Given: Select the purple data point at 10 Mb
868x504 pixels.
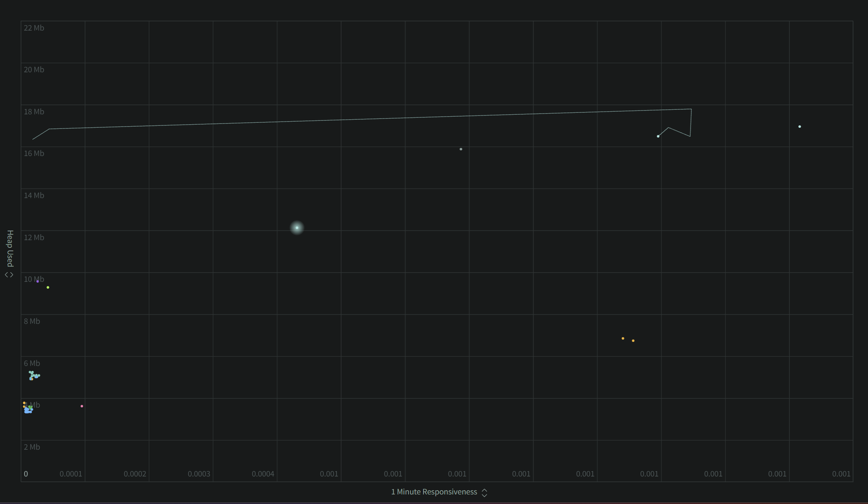Looking at the screenshot, I should (x=37, y=281).
